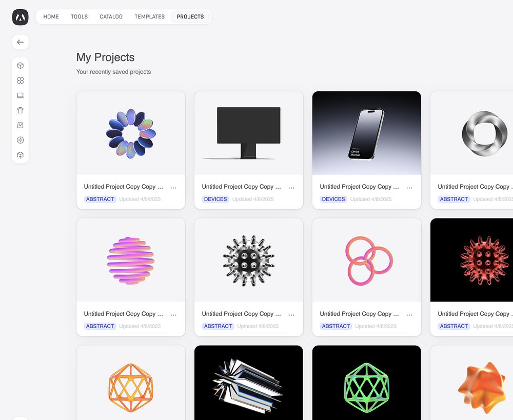
Task: Go to the Home tab
Action: pos(51,17)
